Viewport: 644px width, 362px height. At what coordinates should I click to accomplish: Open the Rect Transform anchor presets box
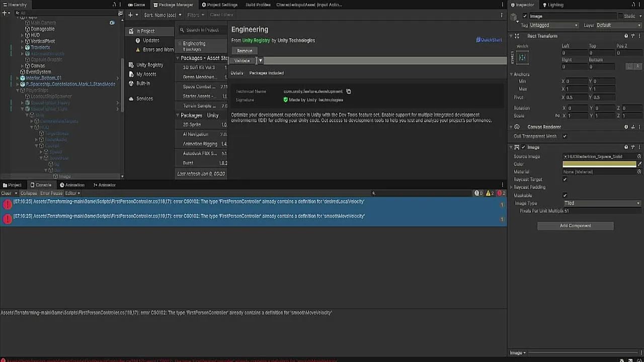(x=522, y=58)
